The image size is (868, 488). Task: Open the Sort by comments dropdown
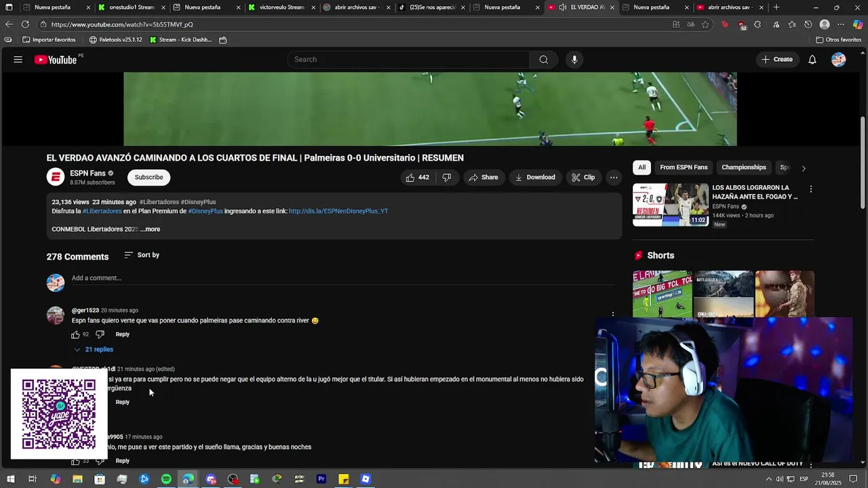(x=142, y=255)
